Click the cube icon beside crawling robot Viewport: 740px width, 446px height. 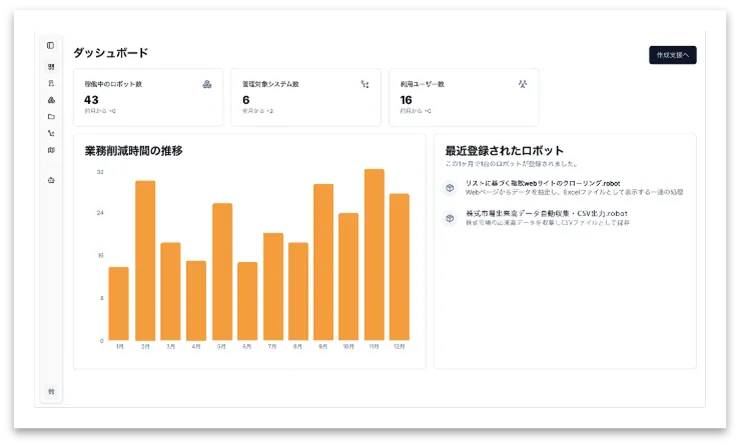tap(450, 187)
